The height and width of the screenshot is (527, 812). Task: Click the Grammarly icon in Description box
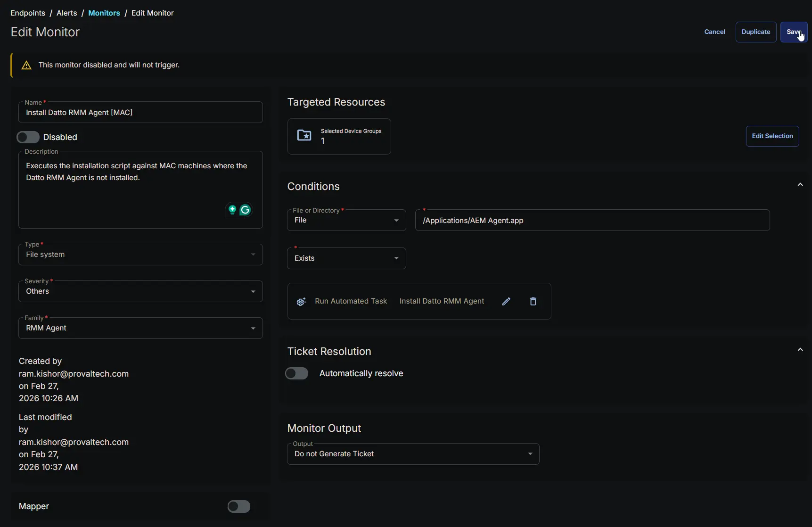tap(245, 210)
